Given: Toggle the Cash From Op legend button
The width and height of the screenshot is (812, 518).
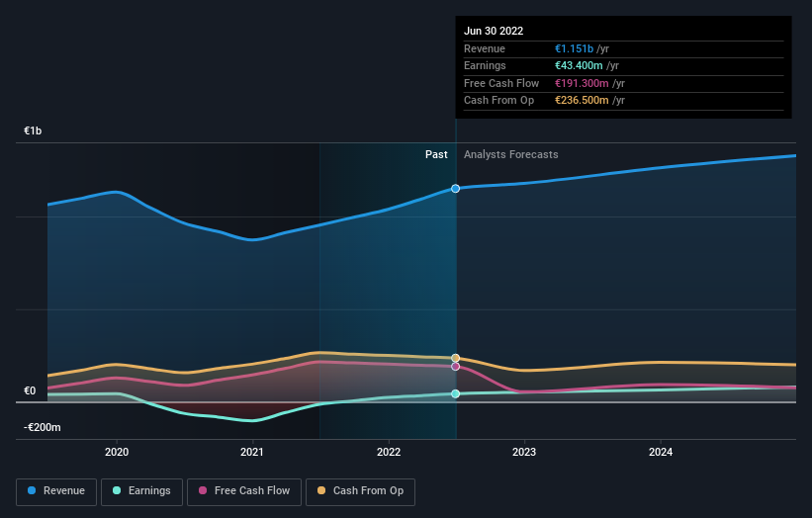Looking at the screenshot, I should pos(360,491).
